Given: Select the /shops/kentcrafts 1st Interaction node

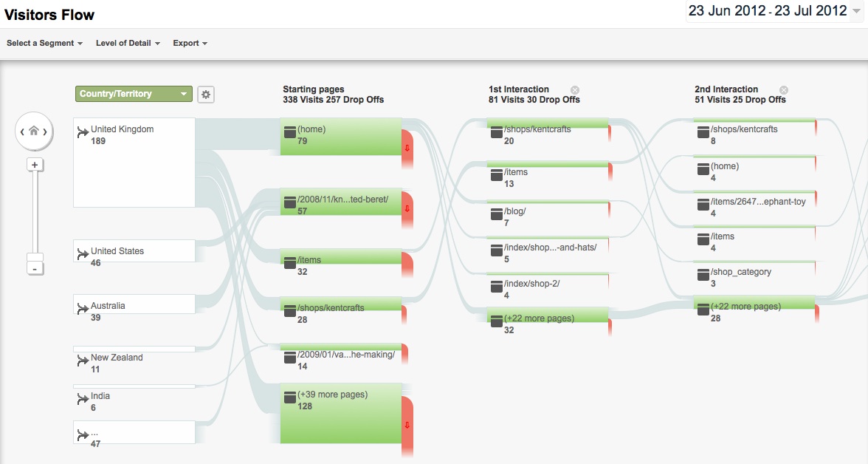Looking at the screenshot, I should click(x=548, y=133).
